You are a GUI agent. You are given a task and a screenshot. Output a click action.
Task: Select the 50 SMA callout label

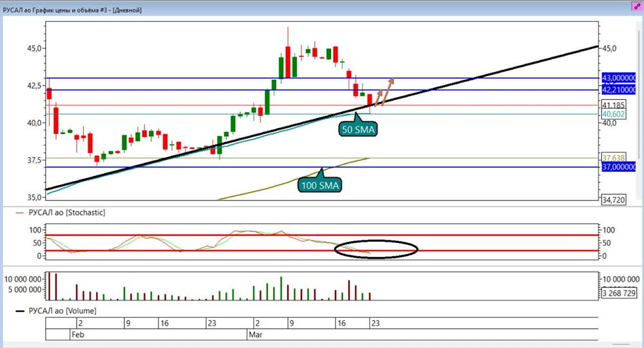point(358,130)
